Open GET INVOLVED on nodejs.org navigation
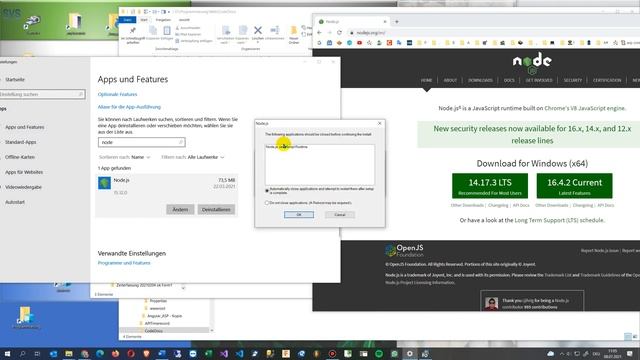The image size is (640, 360). coord(539,80)
